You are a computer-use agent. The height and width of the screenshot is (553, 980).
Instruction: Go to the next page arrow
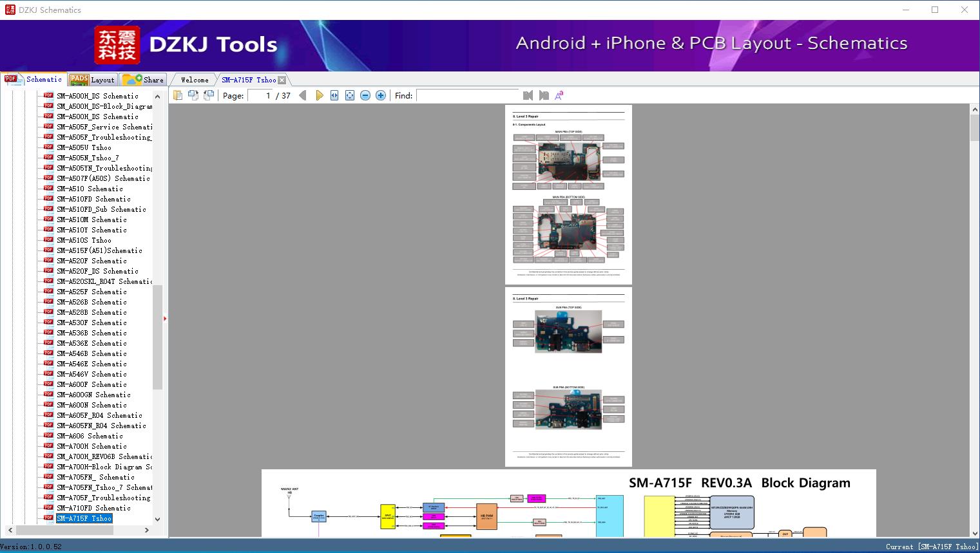[x=319, y=95]
